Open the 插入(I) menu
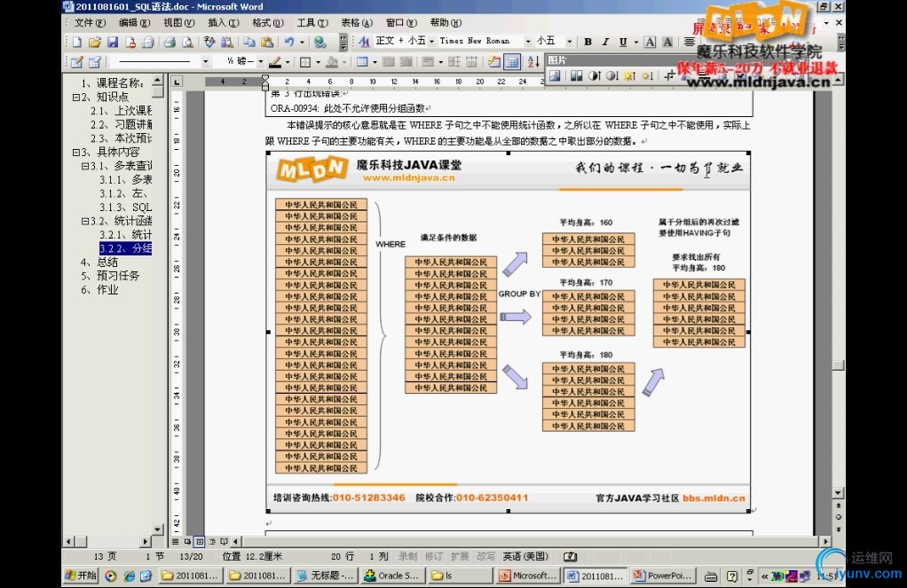The height and width of the screenshot is (588, 907). point(224,22)
